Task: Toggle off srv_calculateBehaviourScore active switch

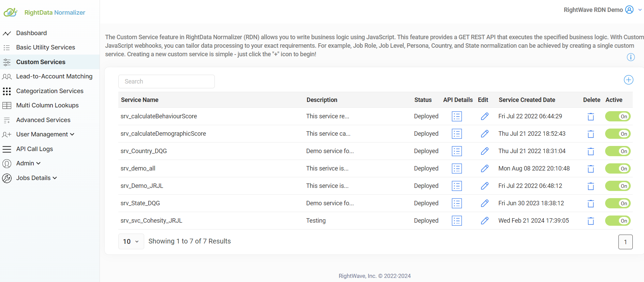Action: click(617, 117)
